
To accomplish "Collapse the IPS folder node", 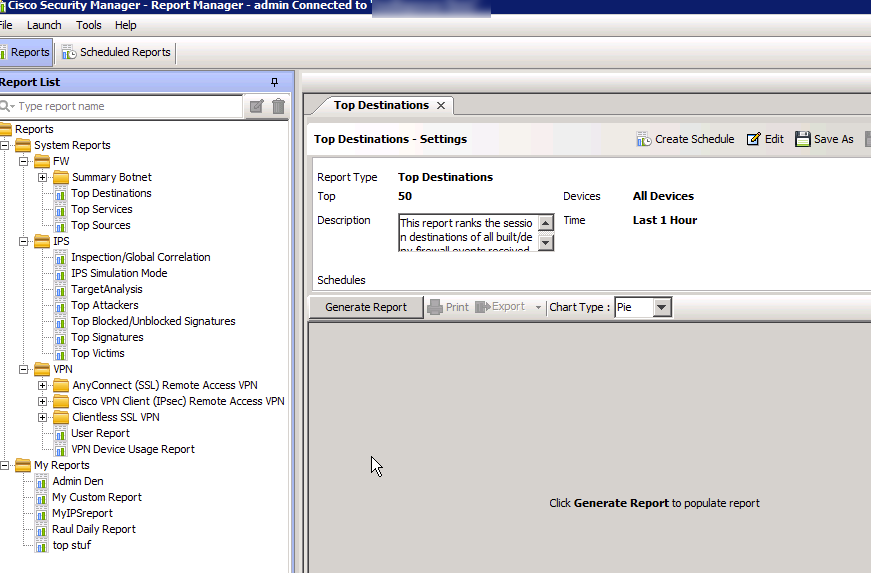I will [x=25, y=241].
